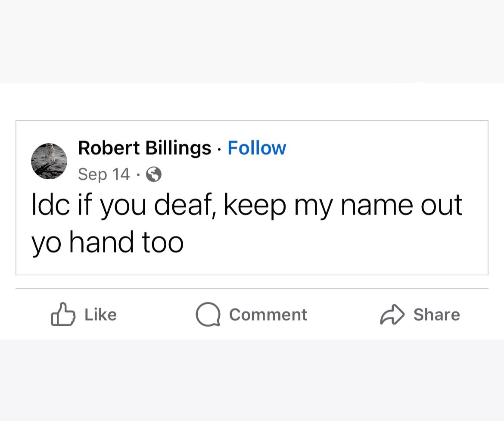Open the Robert Billings profile name
504x421 pixels.
pyautogui.click(x=145, y=148)
